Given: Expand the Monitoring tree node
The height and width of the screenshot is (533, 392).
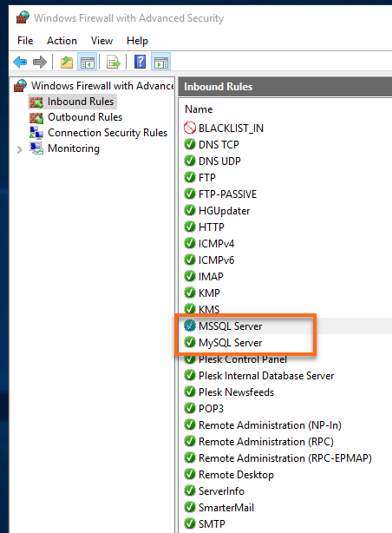Looking at the screenshot, I should point(20,149).
